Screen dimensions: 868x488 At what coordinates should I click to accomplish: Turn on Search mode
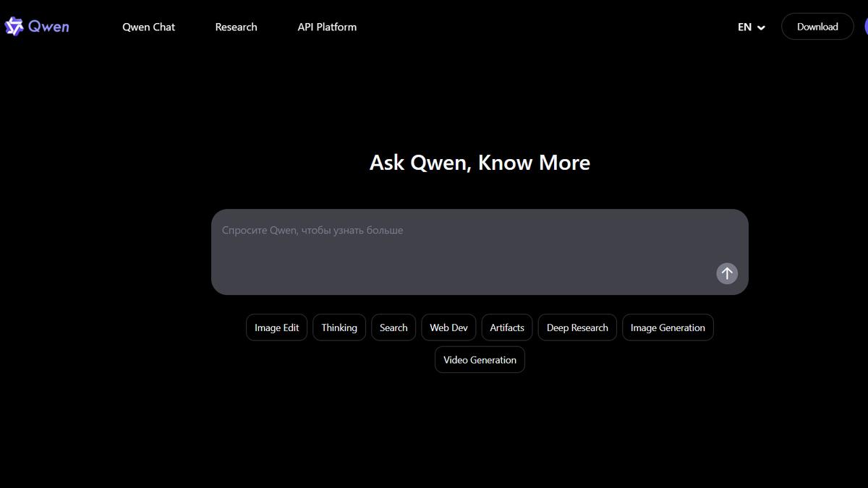point(393,327)
